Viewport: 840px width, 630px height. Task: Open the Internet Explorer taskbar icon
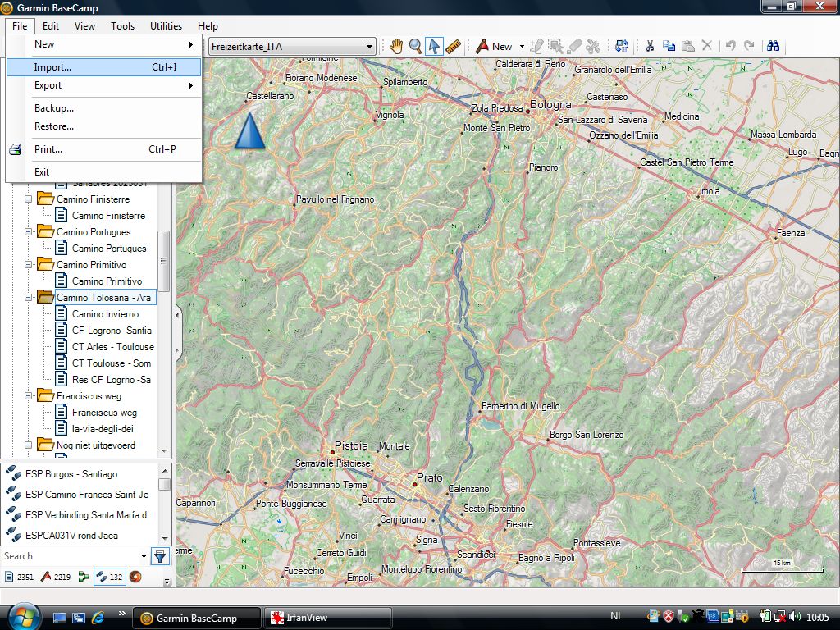click(98, 618)
